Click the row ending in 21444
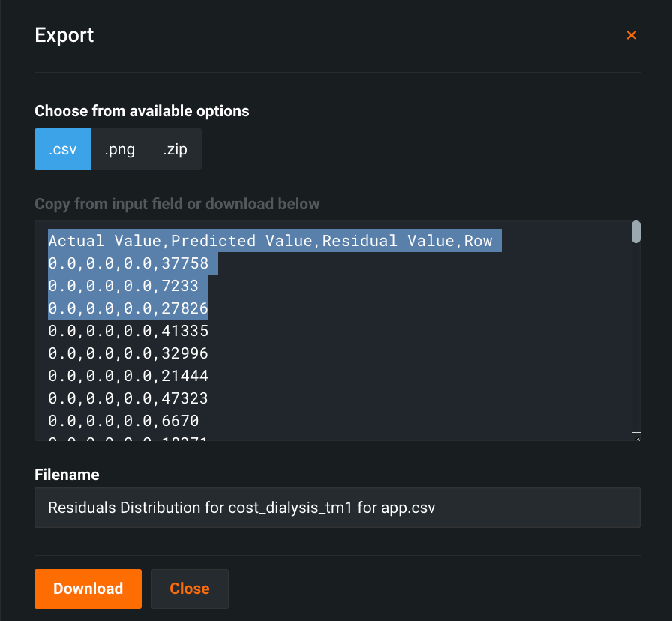 point(128,376)
